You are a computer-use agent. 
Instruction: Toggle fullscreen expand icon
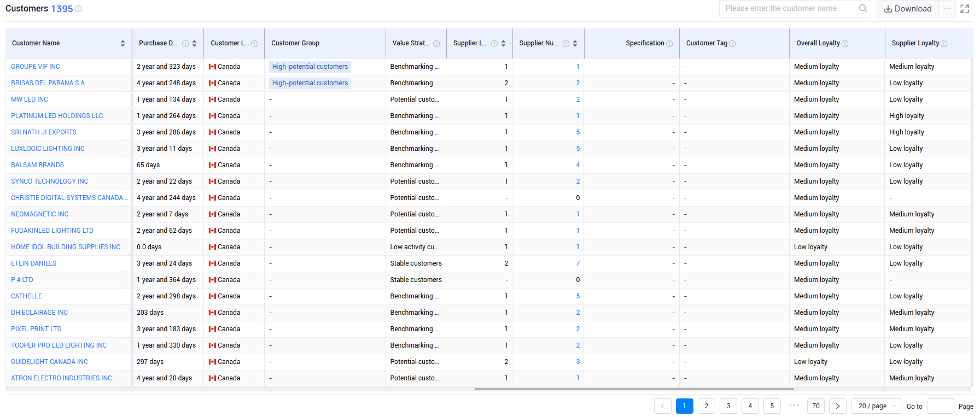click(x=965, y=9)
